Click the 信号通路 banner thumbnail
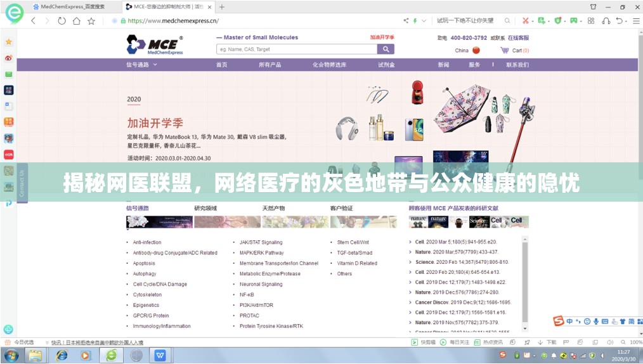Screen dimensions: 643x364 point(160,222)
